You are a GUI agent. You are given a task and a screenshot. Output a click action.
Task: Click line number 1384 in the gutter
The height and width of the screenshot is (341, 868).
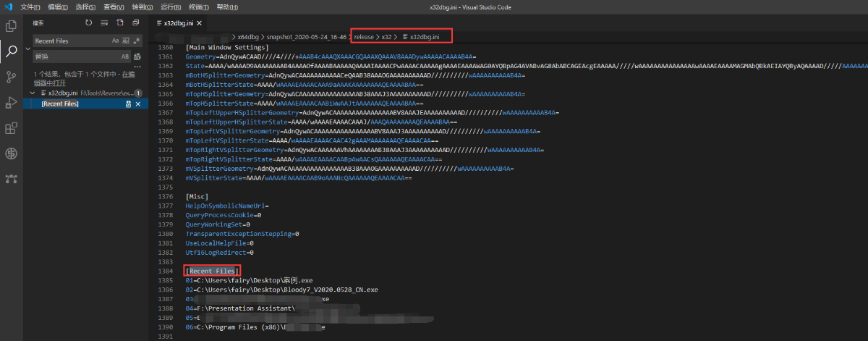pyautogui.click(x=165, y=271)
